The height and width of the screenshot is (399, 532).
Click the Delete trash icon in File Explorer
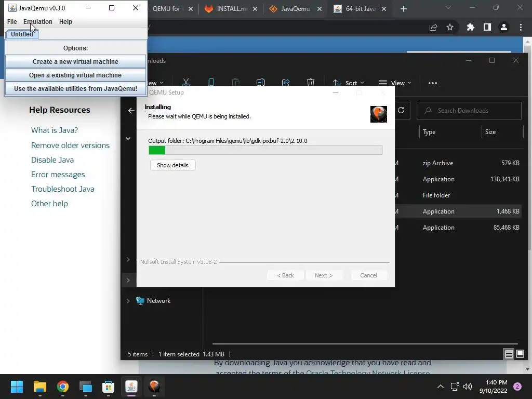click(x=311, y=83)
